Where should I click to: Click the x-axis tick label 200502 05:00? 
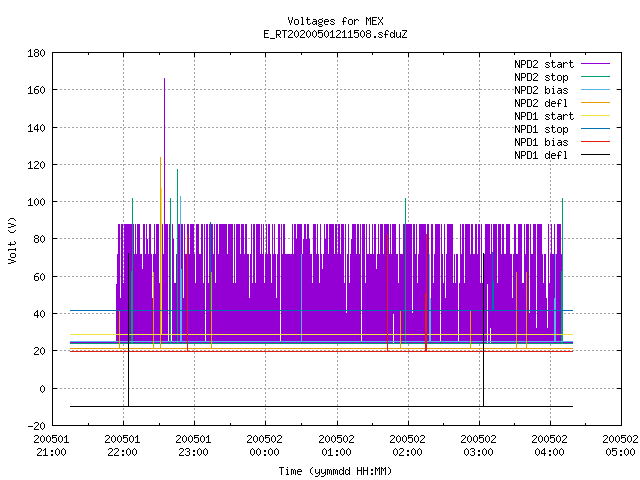pyautogui.click(x=620, y=446)
